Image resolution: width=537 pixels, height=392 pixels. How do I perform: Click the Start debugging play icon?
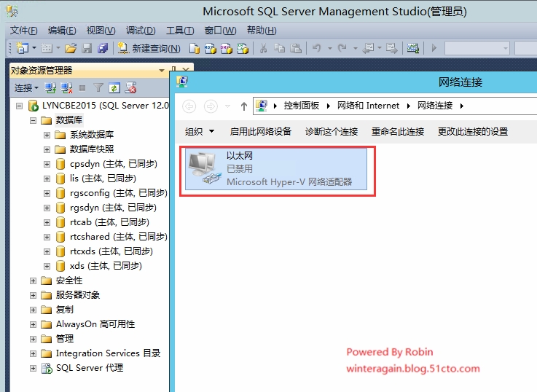[x=434, y=48]
